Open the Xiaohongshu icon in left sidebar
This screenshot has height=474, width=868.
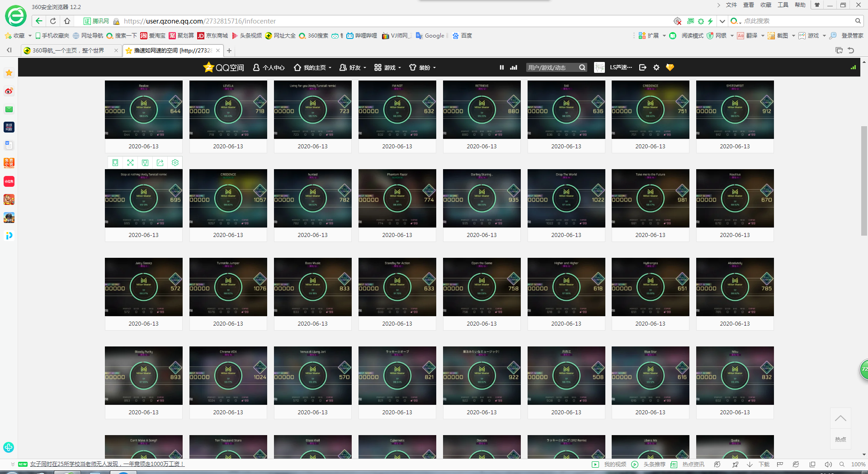[9, 181]
